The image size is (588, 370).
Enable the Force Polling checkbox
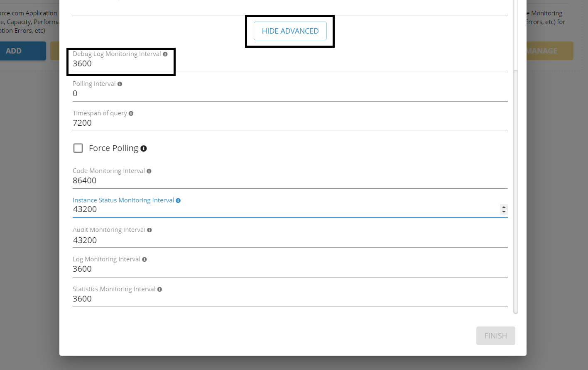click(x=78, y=148)
